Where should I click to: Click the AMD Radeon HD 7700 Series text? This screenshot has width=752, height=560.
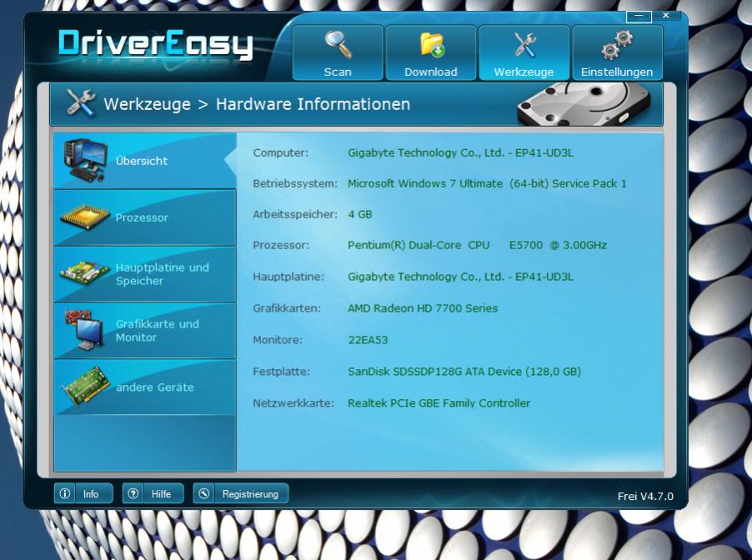423,308
